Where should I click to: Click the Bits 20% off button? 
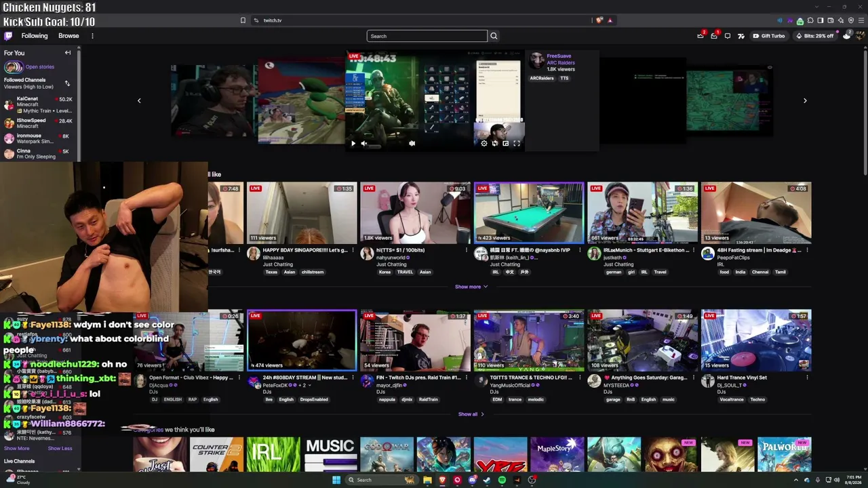pyautogui.click(x=815, y=36)
